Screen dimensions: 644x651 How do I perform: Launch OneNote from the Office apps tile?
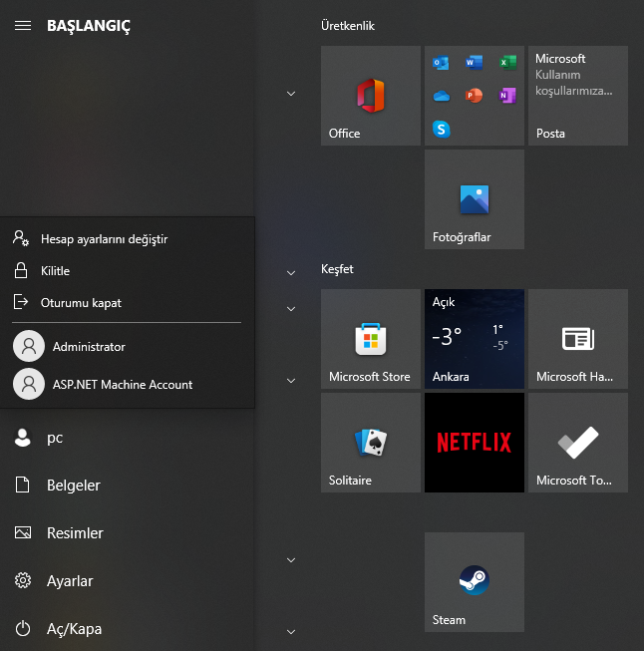pyautogui.click(x=507, y=96)
